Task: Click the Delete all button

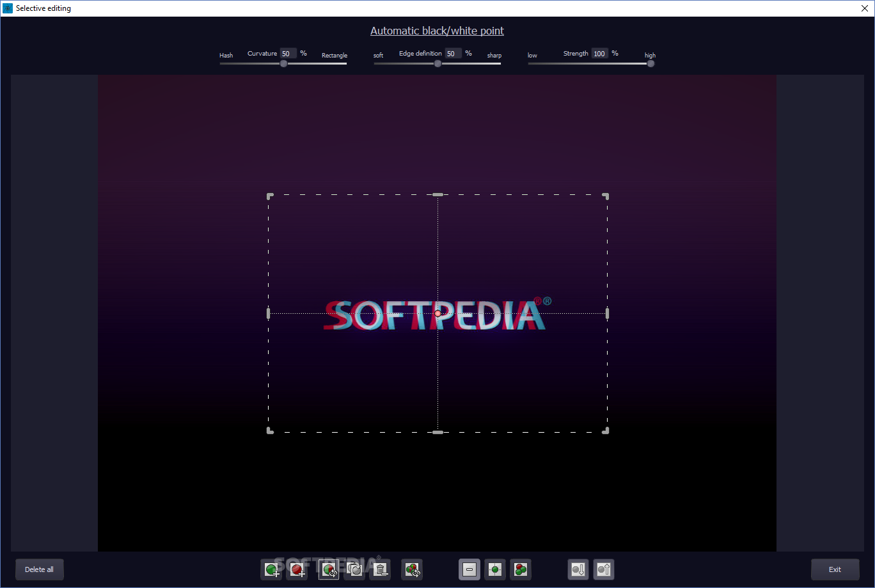Action: click(x=40, y=569)
